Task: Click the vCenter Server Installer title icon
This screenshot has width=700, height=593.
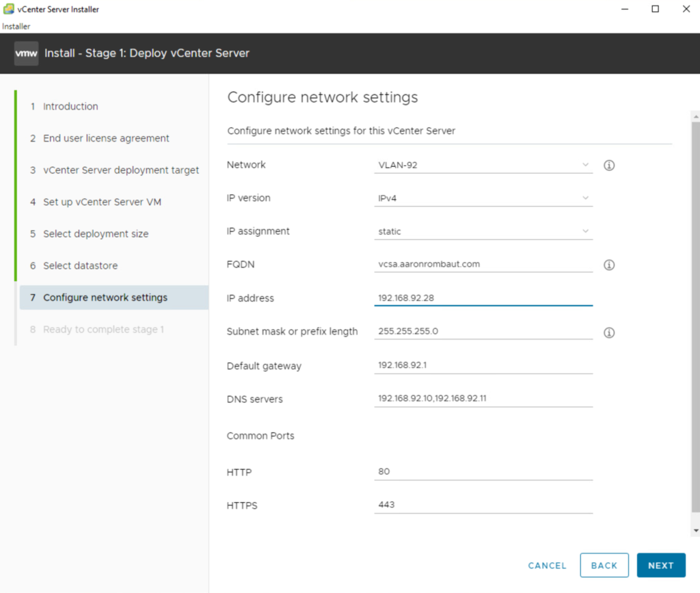Action: (x=8, y=9)
